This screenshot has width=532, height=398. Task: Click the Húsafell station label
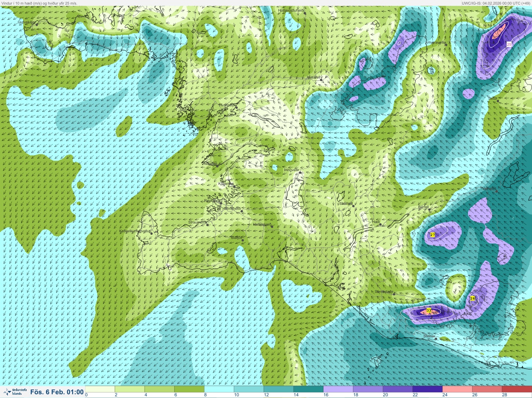[x=313, y=77]
